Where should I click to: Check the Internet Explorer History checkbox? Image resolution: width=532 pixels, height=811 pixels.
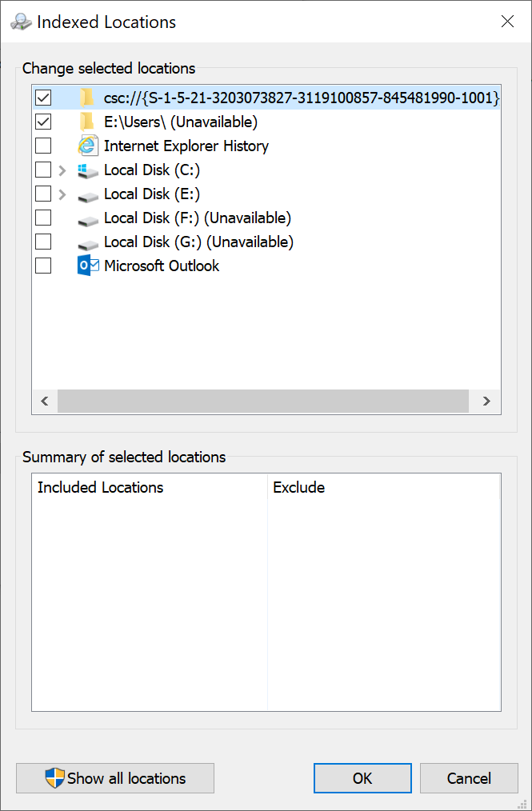pos(43,146)
